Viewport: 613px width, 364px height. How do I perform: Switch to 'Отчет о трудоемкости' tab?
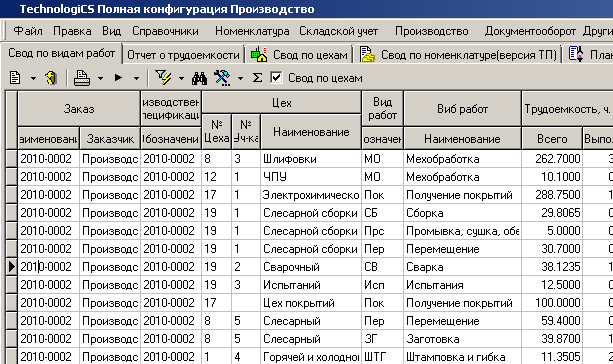coord(183,55)
